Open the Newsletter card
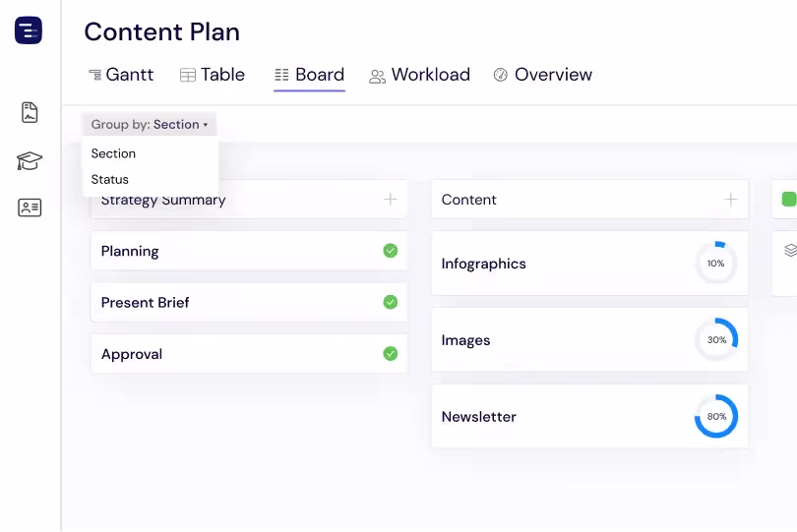 click(x=589, y=416)
